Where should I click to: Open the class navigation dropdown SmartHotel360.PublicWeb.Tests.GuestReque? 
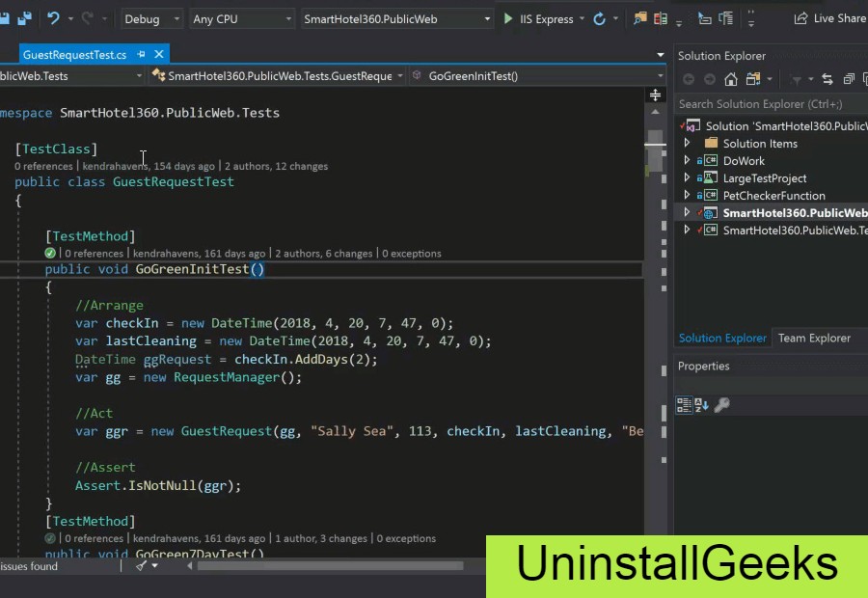(x=278, y=76)
